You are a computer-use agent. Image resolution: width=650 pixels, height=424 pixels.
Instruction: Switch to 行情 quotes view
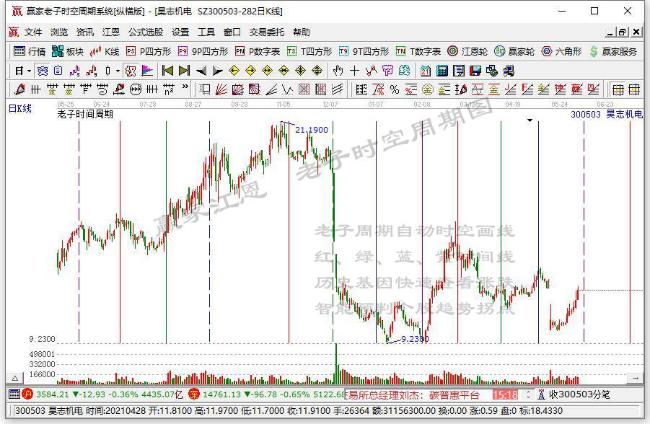point(29,51)
